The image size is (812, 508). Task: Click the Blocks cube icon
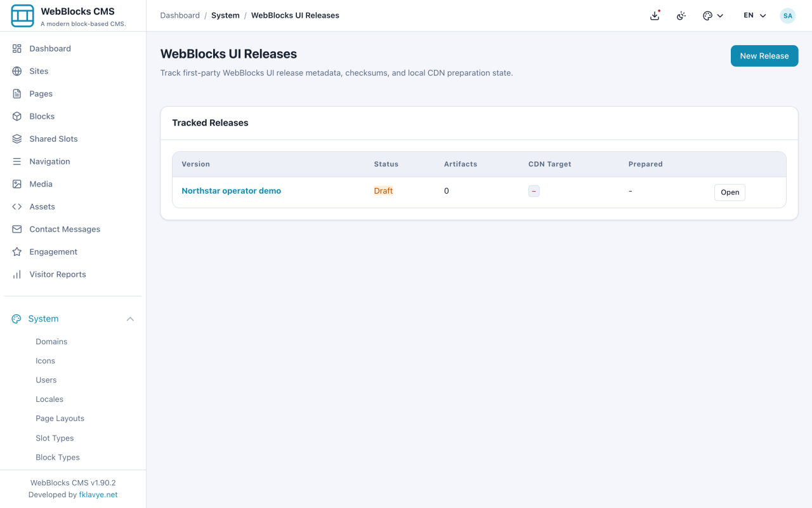tap(17, 116)
